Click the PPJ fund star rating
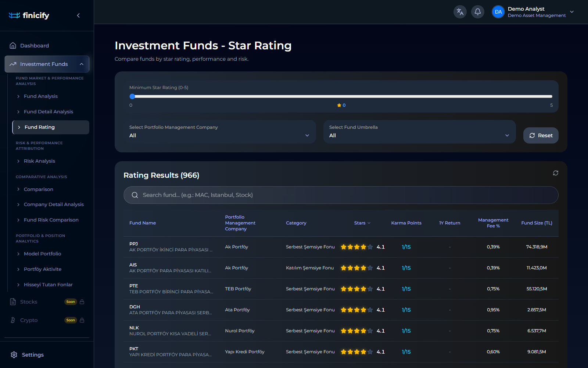Image resolution: width=588 pixels, height=368 pixels. [357, 247]
